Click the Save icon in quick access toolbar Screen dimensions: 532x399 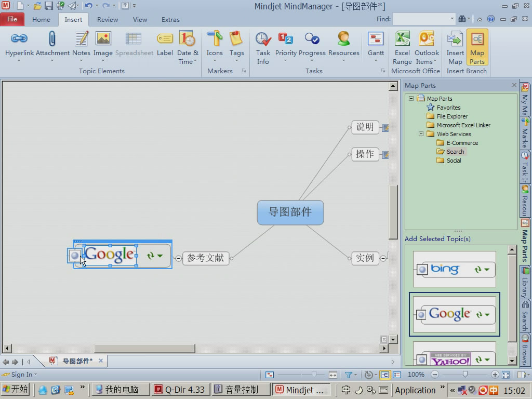coord(49,6)
